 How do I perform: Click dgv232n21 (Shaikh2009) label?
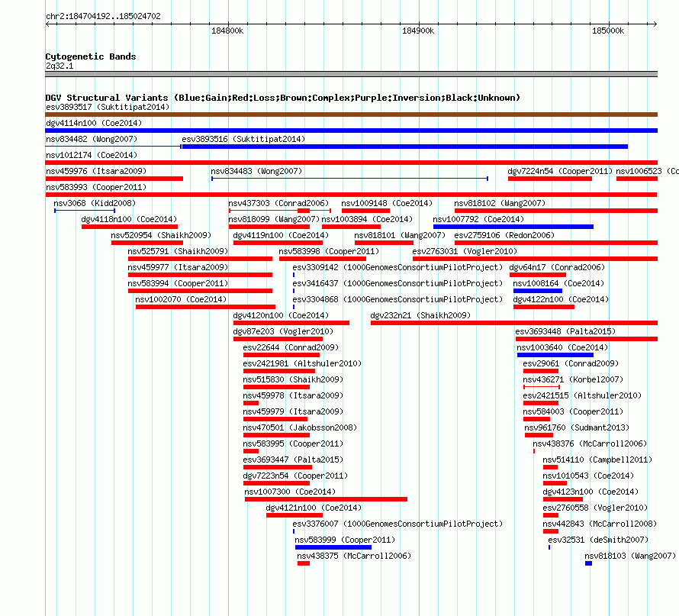click(x=420, y=315)
